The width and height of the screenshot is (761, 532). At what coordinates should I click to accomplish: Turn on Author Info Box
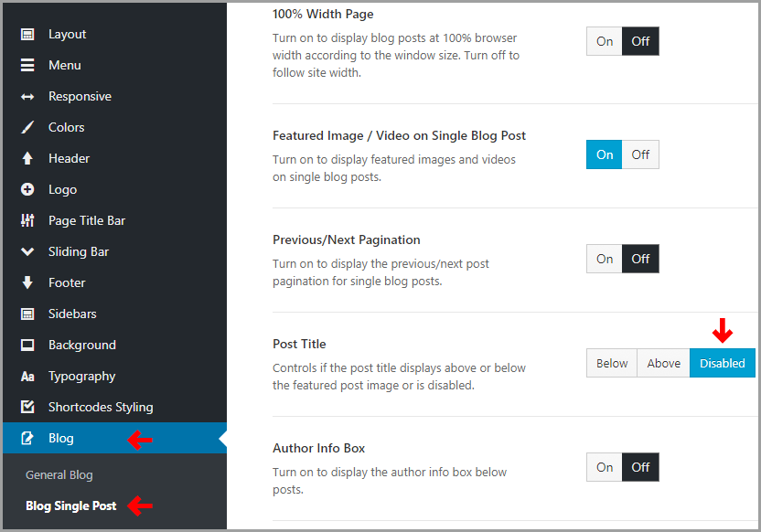click(605, 467)
